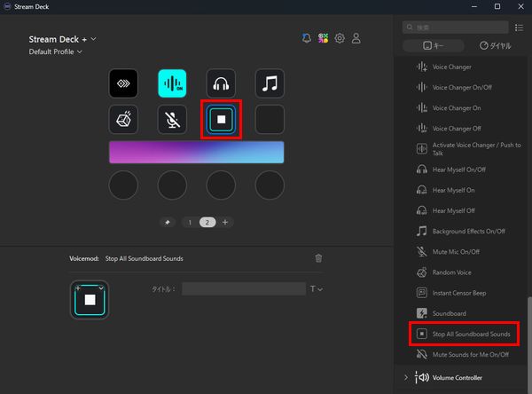This screenshot has height=394, width=532.
Task: Select the muted microphone key on the deck
Action: pyautogui.click(x=172, y=119)
